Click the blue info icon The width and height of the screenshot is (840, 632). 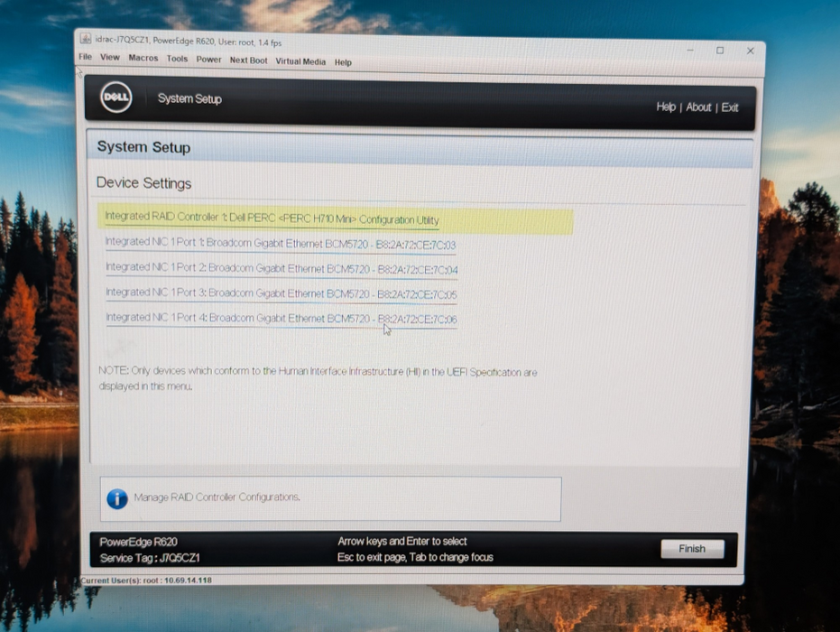[116, 498]
